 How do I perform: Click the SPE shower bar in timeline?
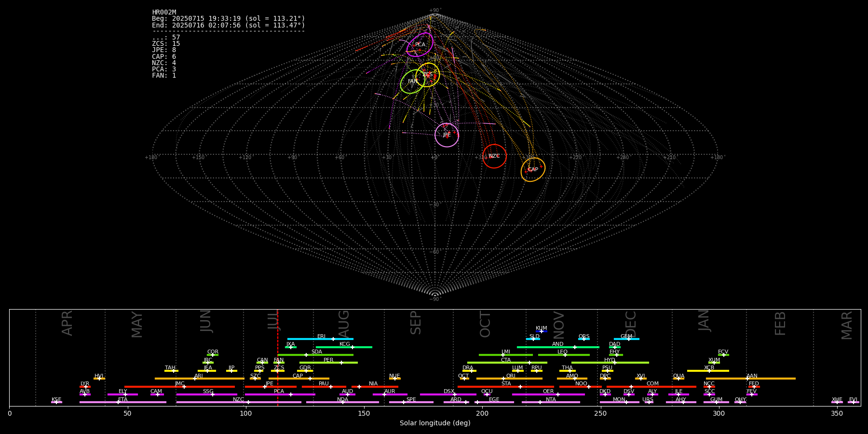click(411, 402)
